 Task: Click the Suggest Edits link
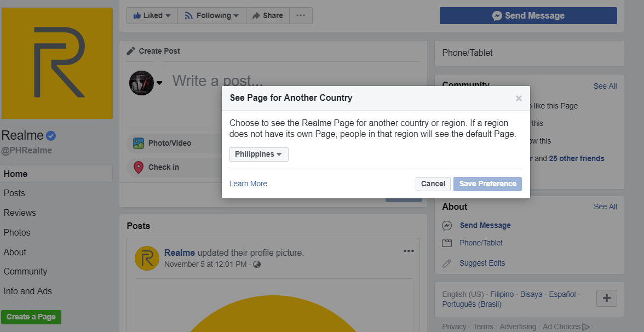482,263
